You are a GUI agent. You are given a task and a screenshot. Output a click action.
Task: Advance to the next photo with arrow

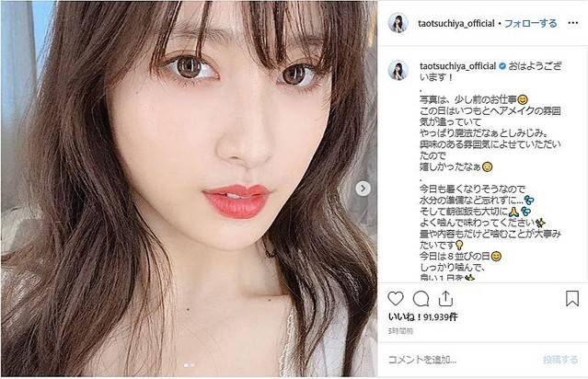pyautogui.click(x=363, y=189)
